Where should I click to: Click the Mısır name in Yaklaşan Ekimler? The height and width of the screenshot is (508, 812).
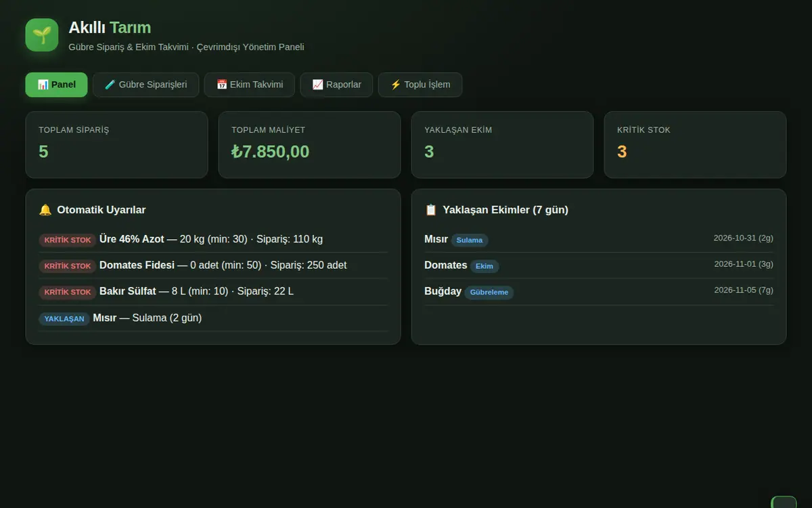pyautogui.click(x=436, y=239)
